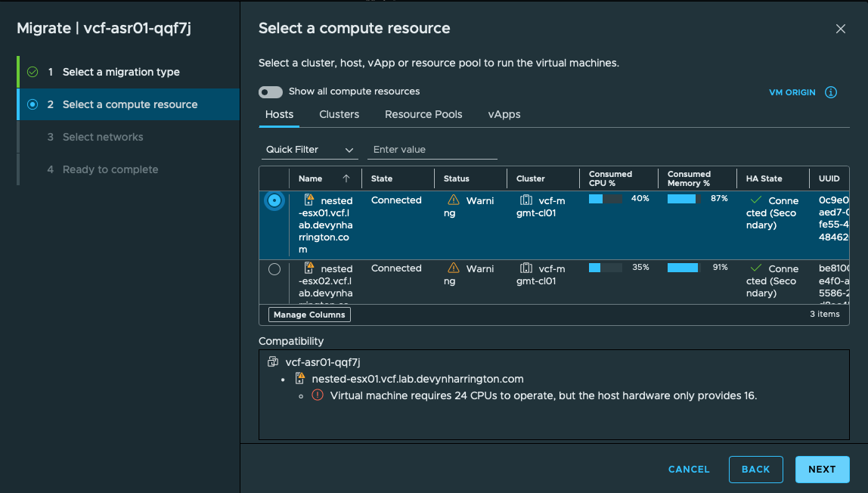Click the BACK button
This screenshot has width=868, height=493.
tap(755, 470)
